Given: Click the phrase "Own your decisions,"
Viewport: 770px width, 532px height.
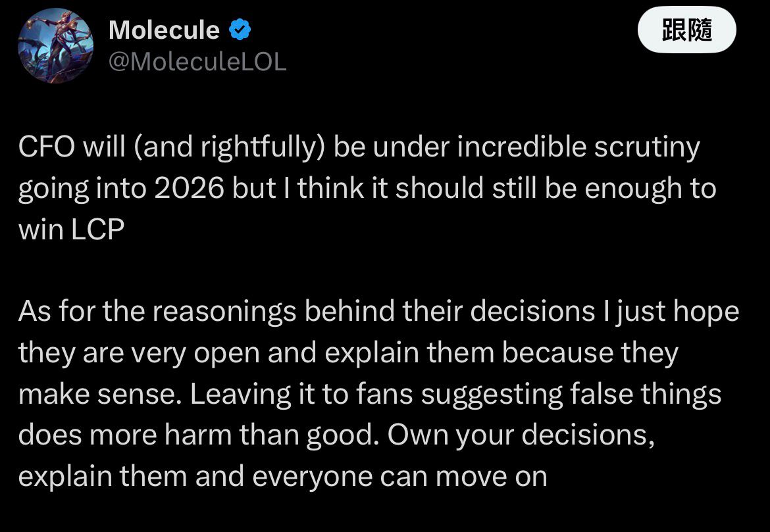Looking at the screenshot, I should click(522, 435).
